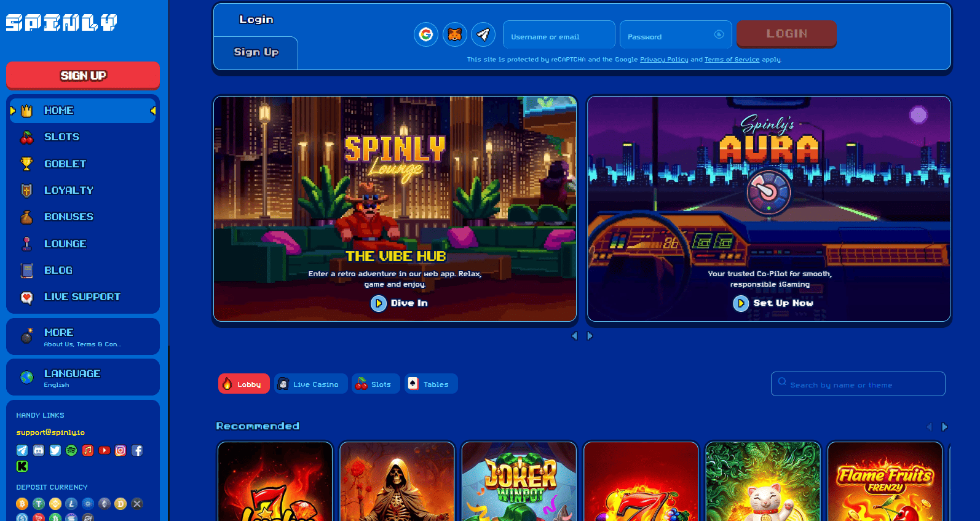The width and height of the screenshot is (980, 521).
Task: Email support@spinly.io
Action: [x=50, y=432]
